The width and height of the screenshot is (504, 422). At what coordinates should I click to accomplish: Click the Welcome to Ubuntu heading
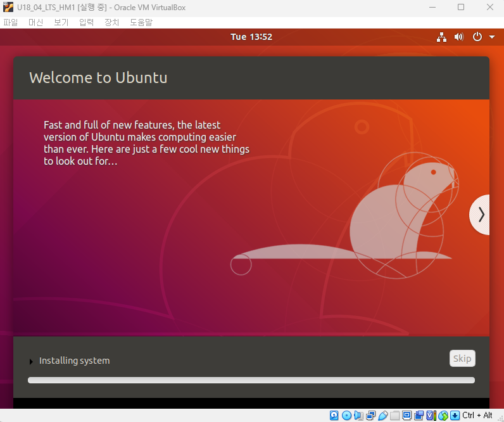click(x=98, y=78)
